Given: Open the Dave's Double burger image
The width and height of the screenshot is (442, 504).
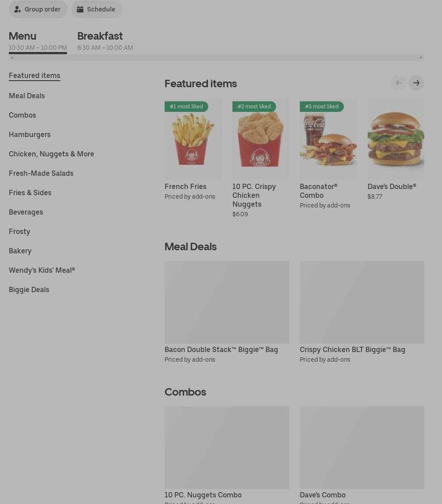Looking at the screenshot, I should pos(396,139).
